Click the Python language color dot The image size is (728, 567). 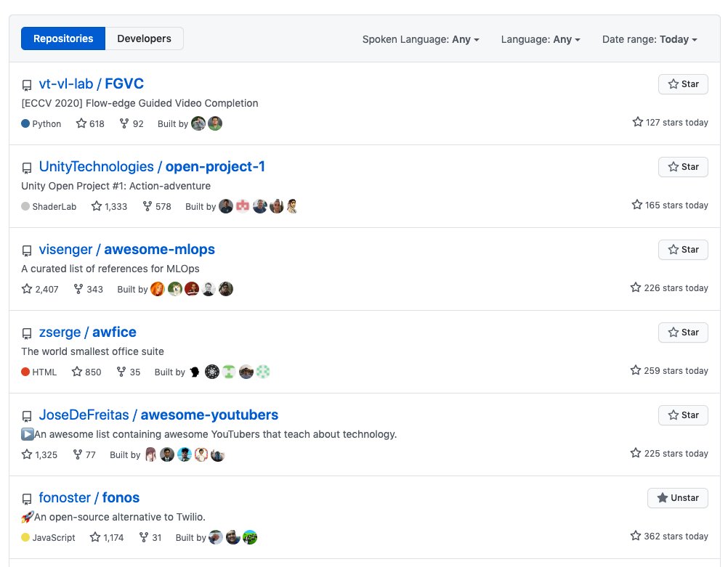pos(25,123)
